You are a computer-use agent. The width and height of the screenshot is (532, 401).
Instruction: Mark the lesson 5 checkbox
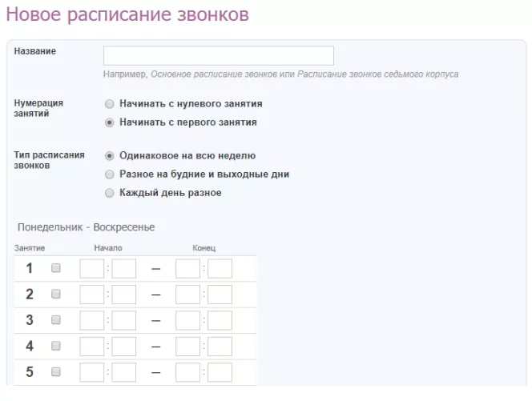pyautogui.click(x=56, y=372)
